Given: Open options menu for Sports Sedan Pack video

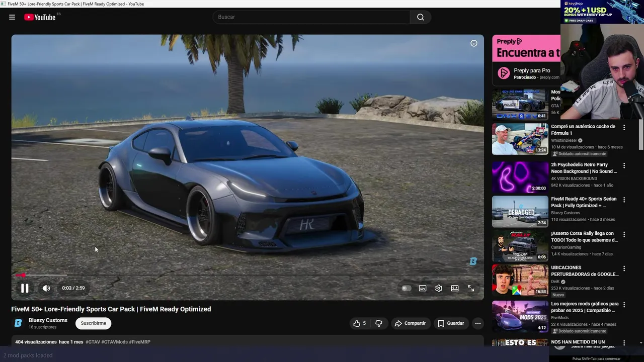Looking at the screenshot, I should tap(624, 200).
